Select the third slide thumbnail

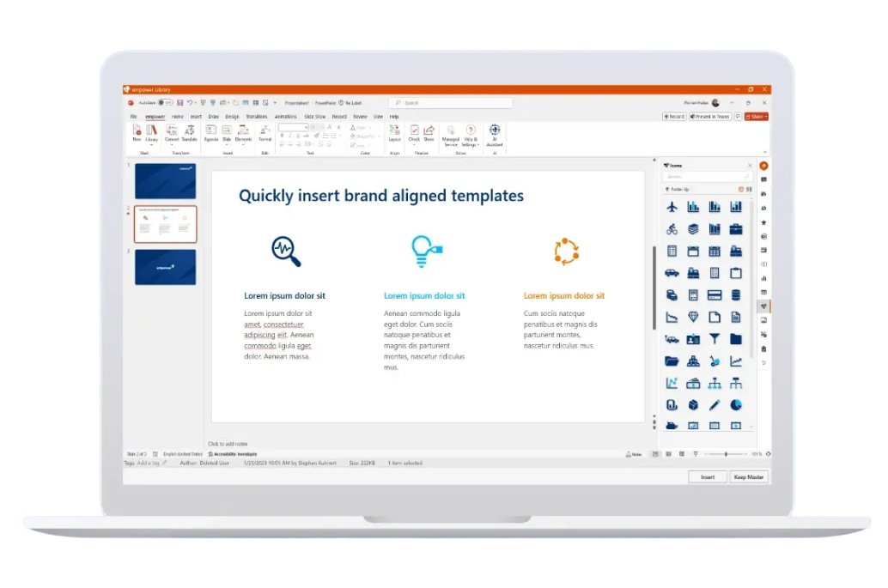[166, 267]
